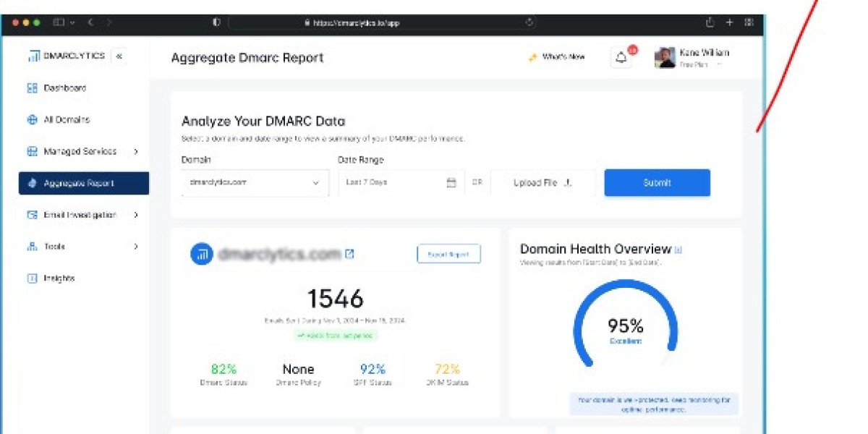Toggle the browser sidebar panel
The height and width of the screenshot is (434, 868).
point(59,23)
